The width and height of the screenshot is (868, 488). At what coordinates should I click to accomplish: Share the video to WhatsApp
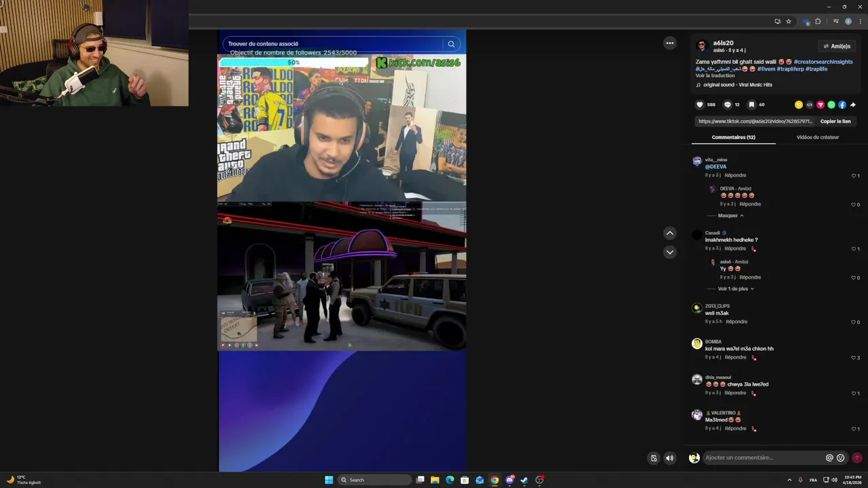point(831,105)
